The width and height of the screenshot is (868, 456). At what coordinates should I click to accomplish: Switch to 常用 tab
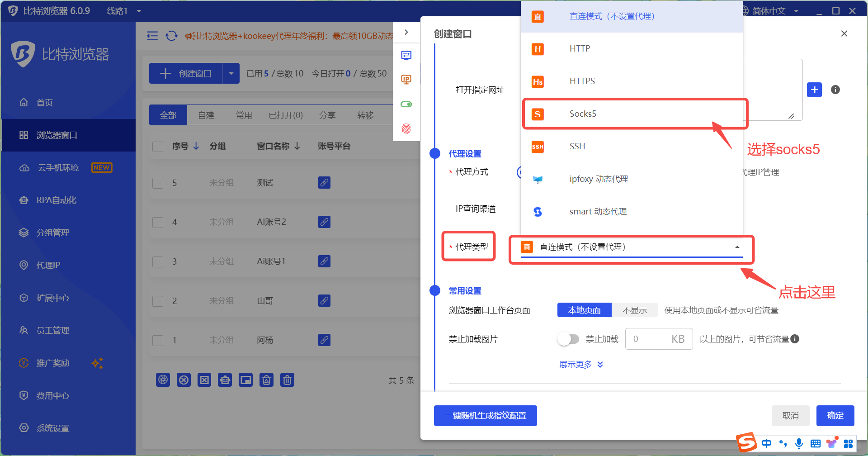tap(244, 115)
